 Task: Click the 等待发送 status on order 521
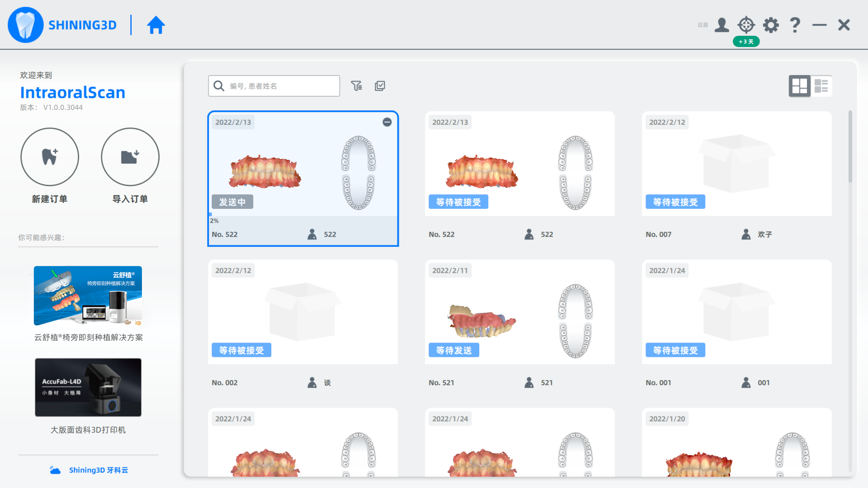point(453,350)
